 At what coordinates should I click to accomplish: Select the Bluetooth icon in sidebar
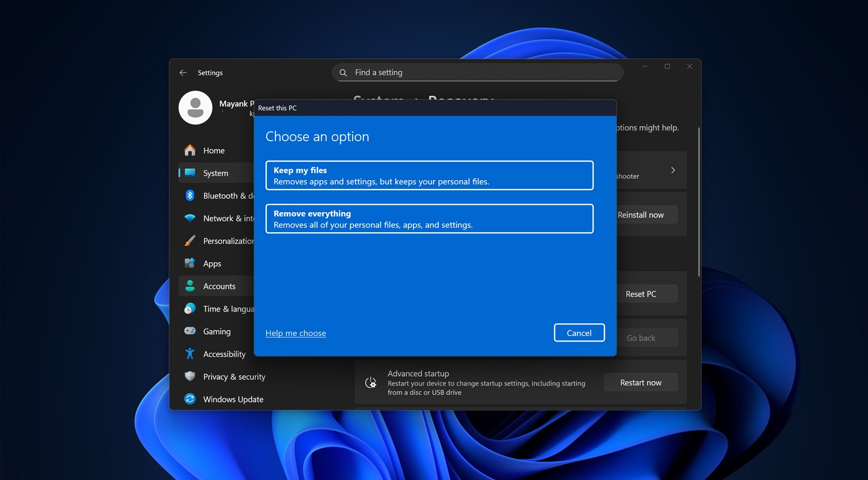click(190, 196)
